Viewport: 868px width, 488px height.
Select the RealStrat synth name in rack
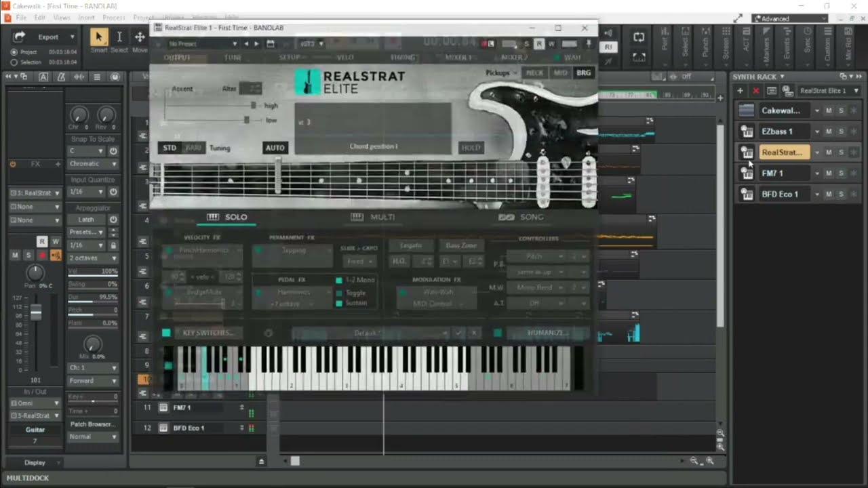(x=784, y=152)
